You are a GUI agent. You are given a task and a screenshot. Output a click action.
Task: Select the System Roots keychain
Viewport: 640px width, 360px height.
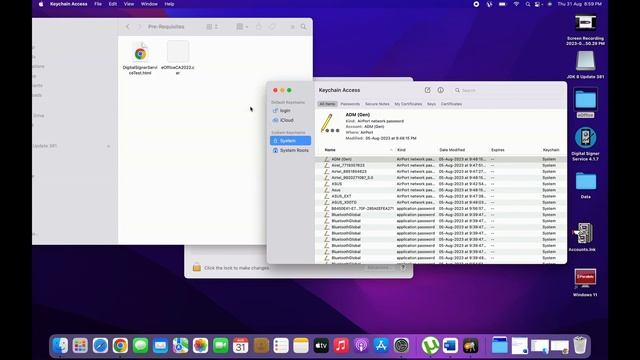[290, 151]
